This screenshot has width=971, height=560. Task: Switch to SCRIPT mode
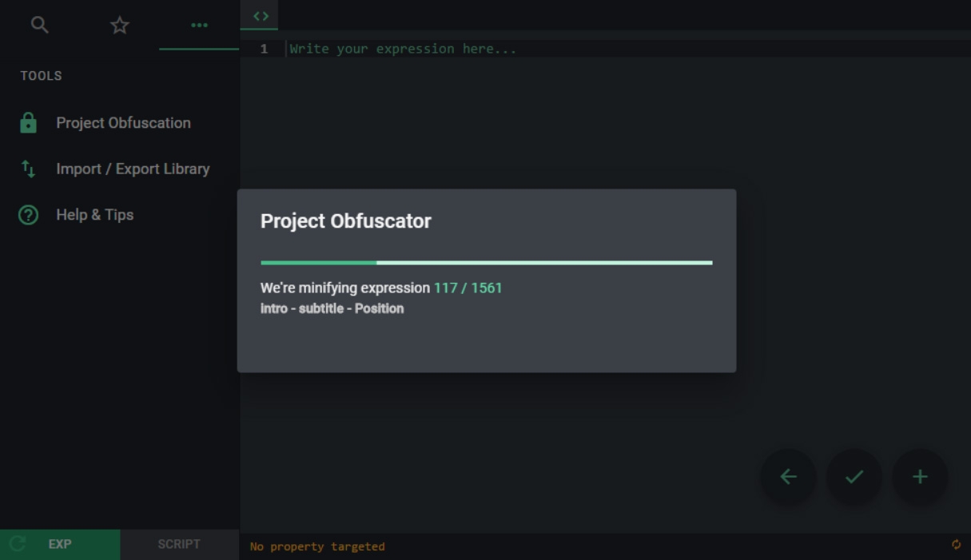point(179,544)
